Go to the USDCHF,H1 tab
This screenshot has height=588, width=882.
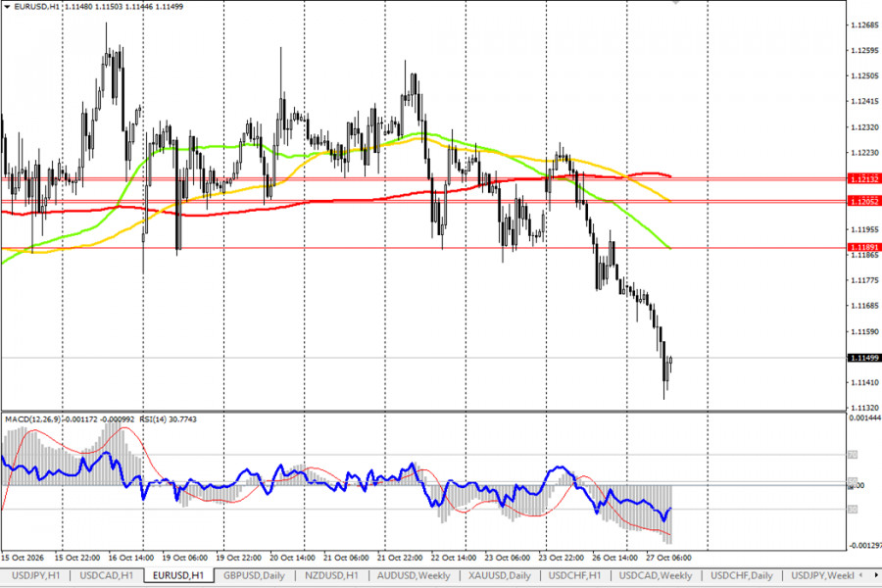pos(574,575)
